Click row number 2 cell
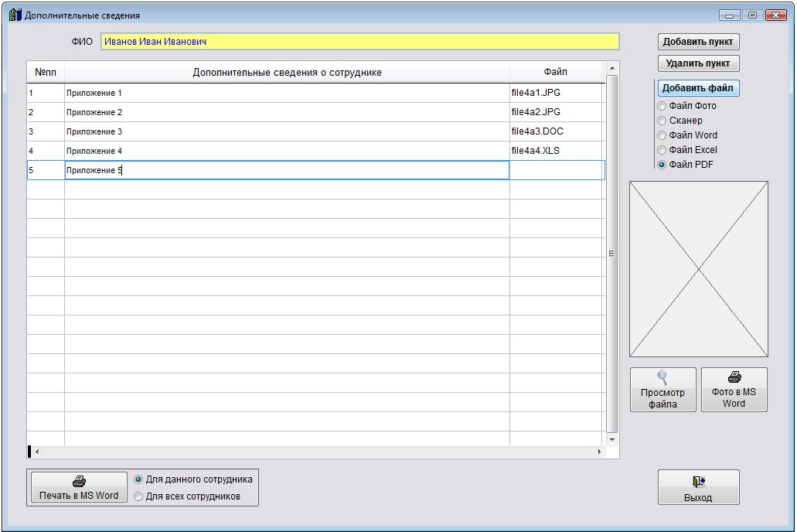Viewport: 797px width, 532px height. pos(46,112)
